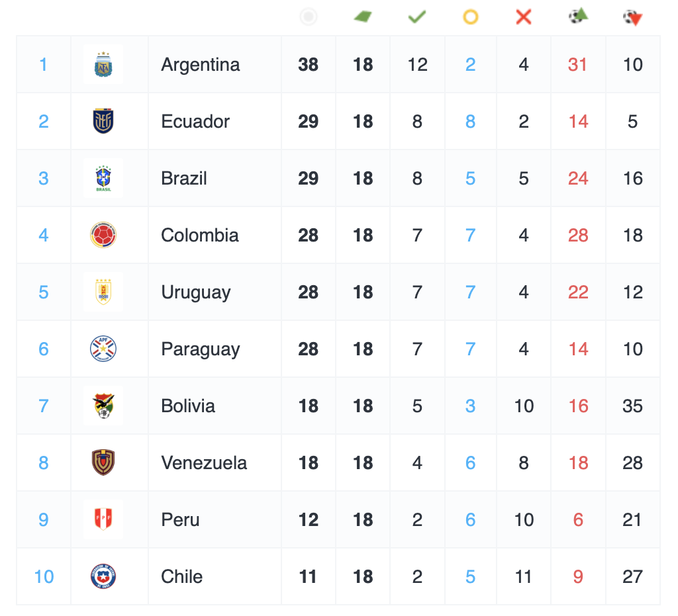Click the Argentina team crest

pyautogui.click(x=103, y=65)
